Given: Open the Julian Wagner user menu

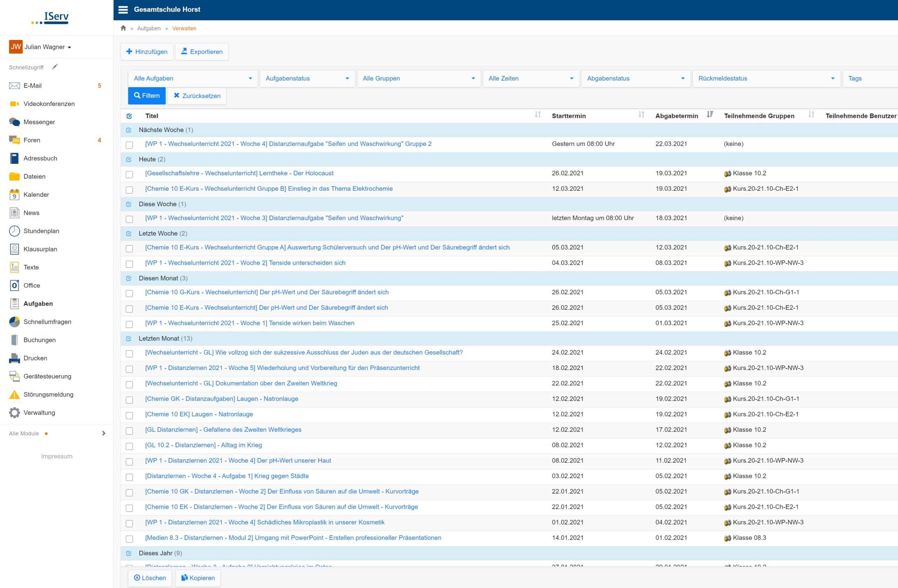Looking at the screenshot, I should click(x=40, y=47).
